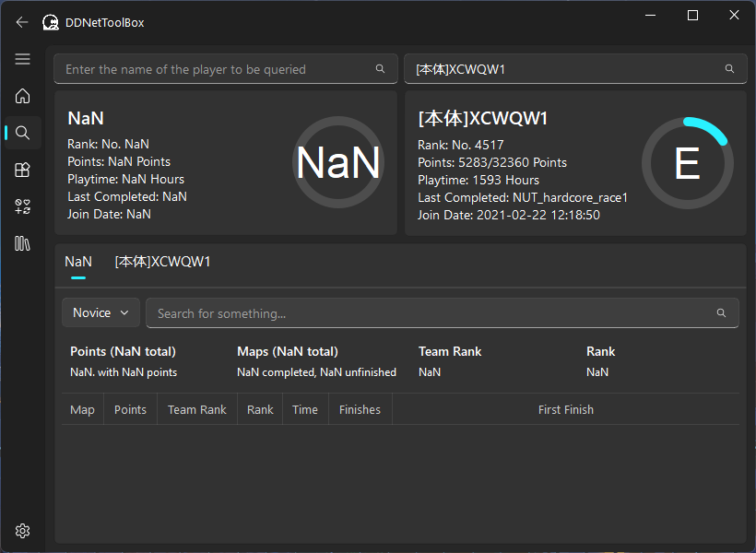The width and height of the screenshot is (756, 553).
Task: Switch to the [本体]XCWQW1 tab
Action: 162,262
